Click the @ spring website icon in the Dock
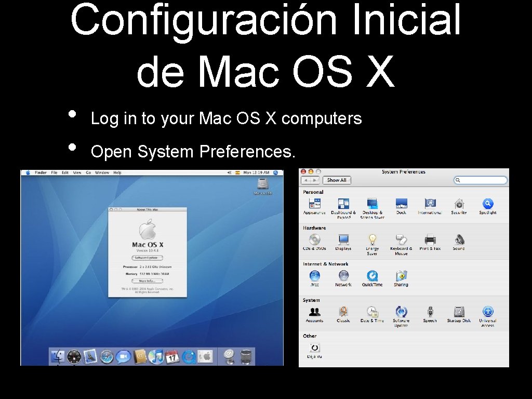The width and height of the screenshot is (532, 399). coord(230,357)
